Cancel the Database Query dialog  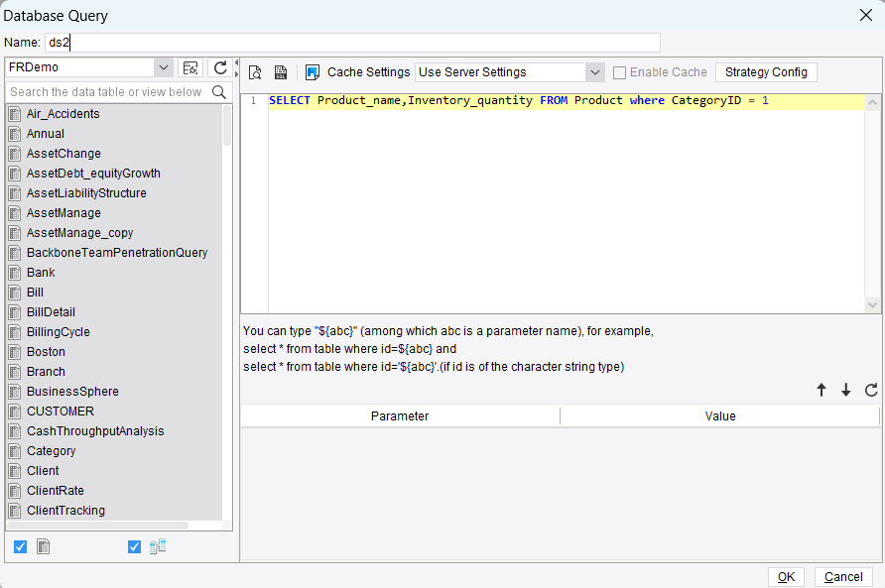pos(843,577)
